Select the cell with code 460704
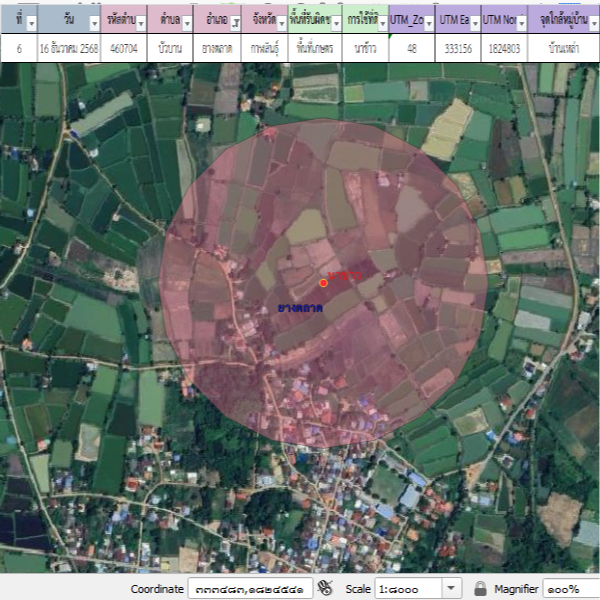Image resolution: width=600 pixels, height=600 pixels. [x=124, y=48]
